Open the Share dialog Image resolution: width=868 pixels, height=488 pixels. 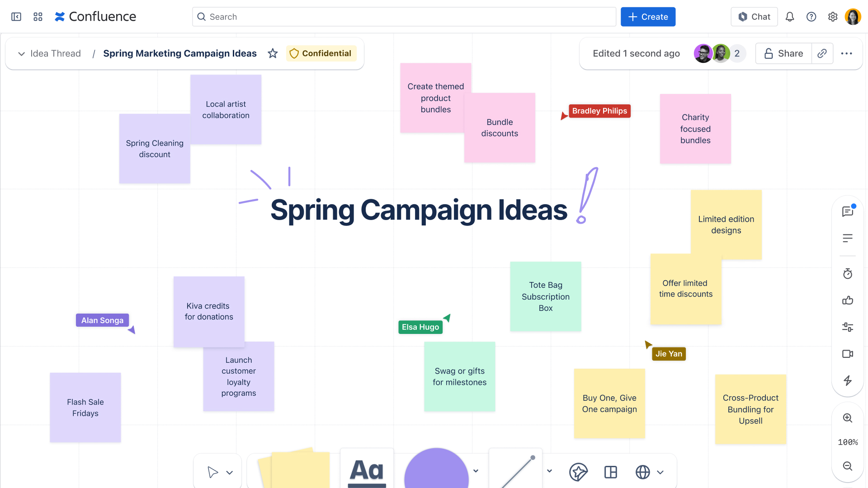(x=783, y=53)
